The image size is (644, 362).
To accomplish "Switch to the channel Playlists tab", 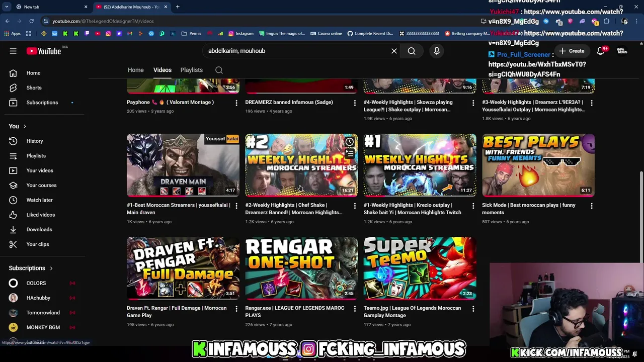I will (191, 70).
